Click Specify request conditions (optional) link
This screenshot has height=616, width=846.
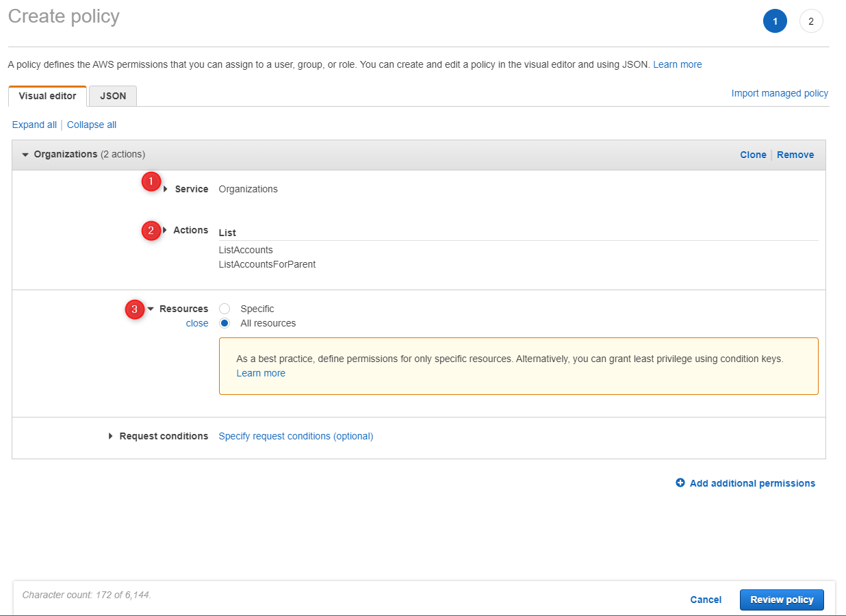click(x=296, y=436)
